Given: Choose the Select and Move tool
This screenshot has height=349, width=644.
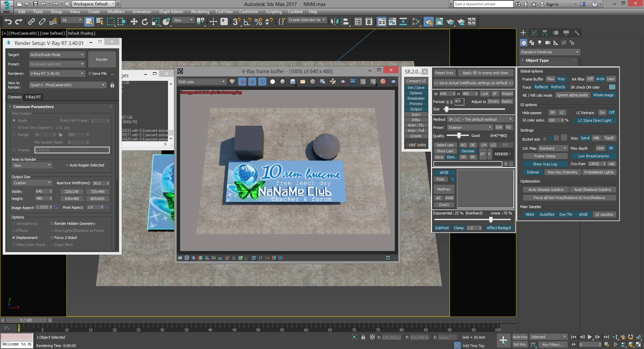Looking at the screenshot, I should click(134, 22).
